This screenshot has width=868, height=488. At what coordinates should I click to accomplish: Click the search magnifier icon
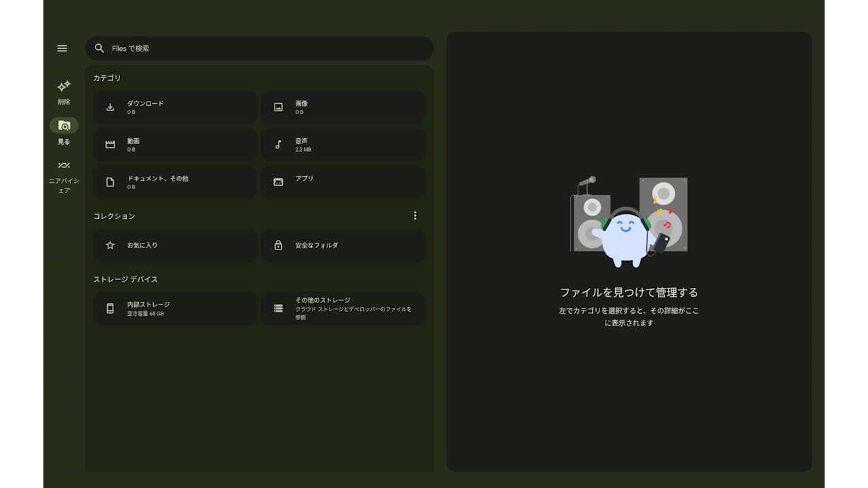pyautogui.click(x=99, y=48)
